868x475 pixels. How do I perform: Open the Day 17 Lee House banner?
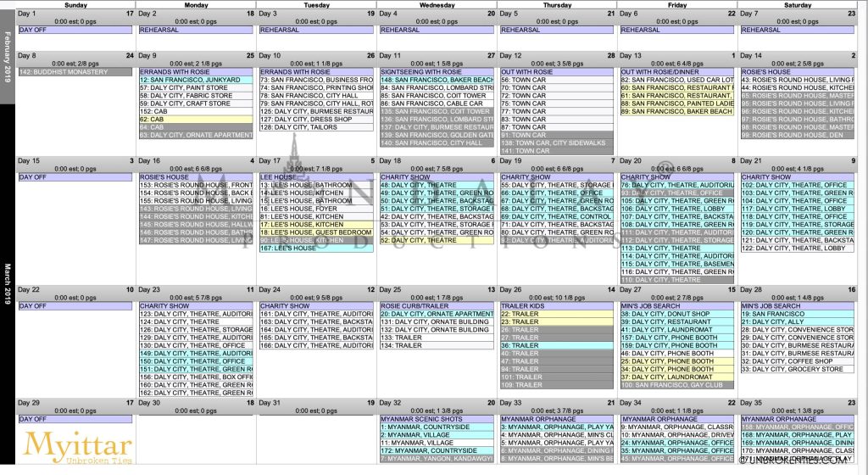point(316,177)
